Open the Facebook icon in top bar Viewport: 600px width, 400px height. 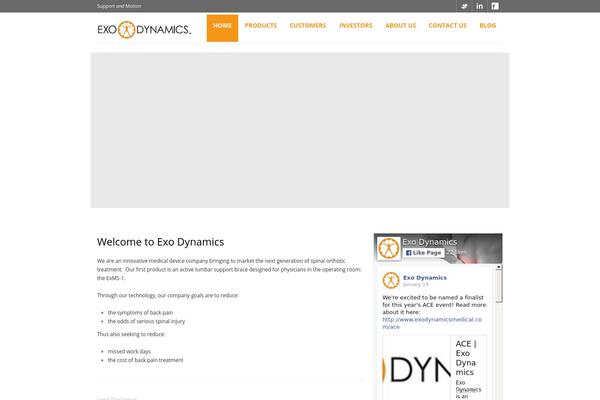click(x=495, y=6)
